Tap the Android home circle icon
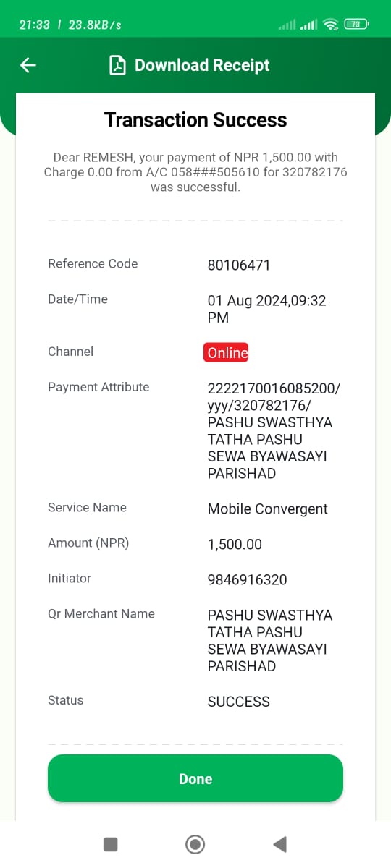The width and height of the screenshot is (391, 868). tap(195, 844)
